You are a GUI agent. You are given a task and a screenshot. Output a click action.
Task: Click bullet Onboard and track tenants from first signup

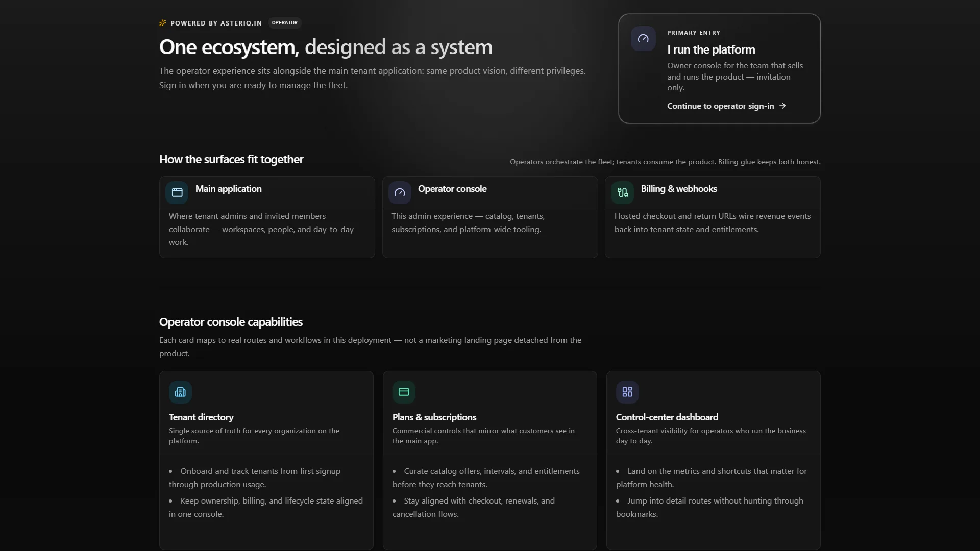(255, 478)
